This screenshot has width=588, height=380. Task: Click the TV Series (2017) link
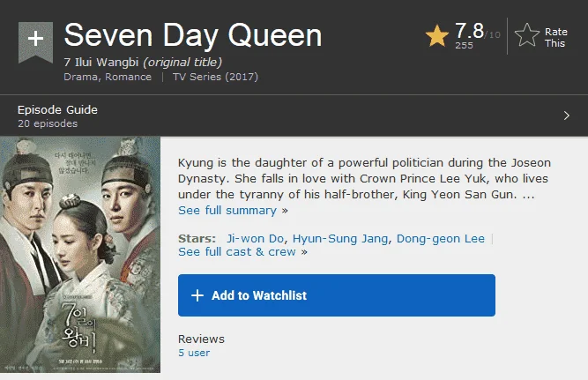coord(215,77)
